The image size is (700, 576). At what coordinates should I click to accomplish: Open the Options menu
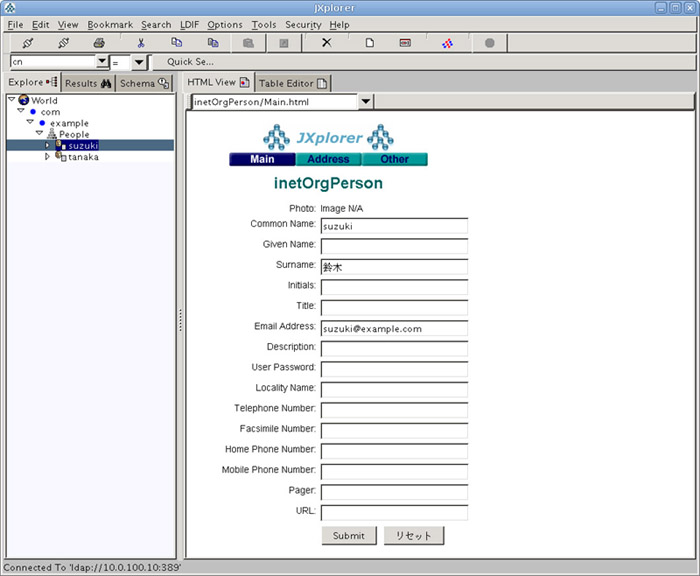coord(225,25)
